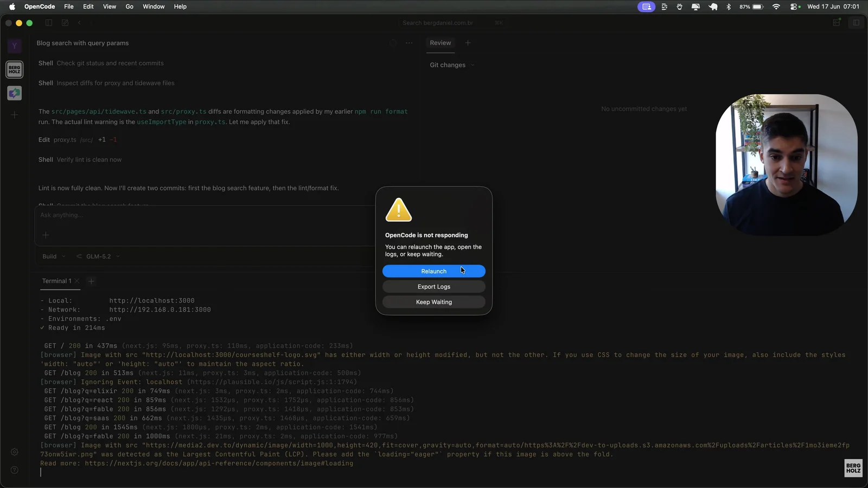Add a new tab beside Review
The width and height of the screenshot is (868, 488).
[468, 43]
